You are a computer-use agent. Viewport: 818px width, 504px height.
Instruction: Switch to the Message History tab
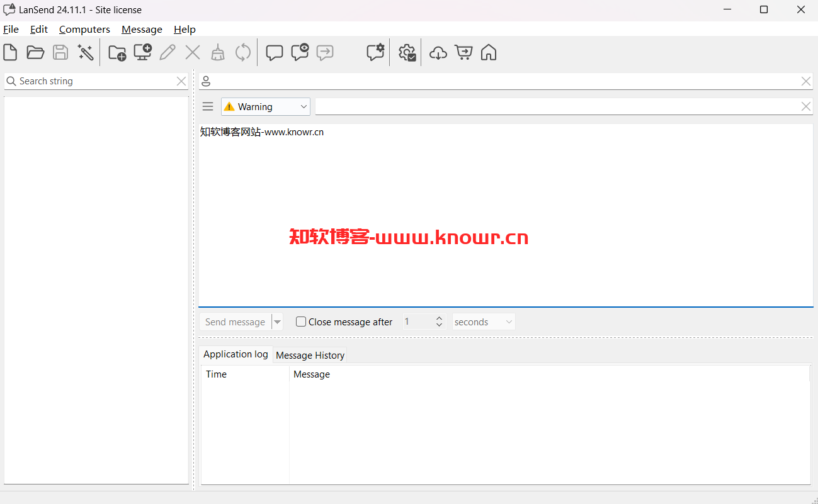[x=310, y=356]
